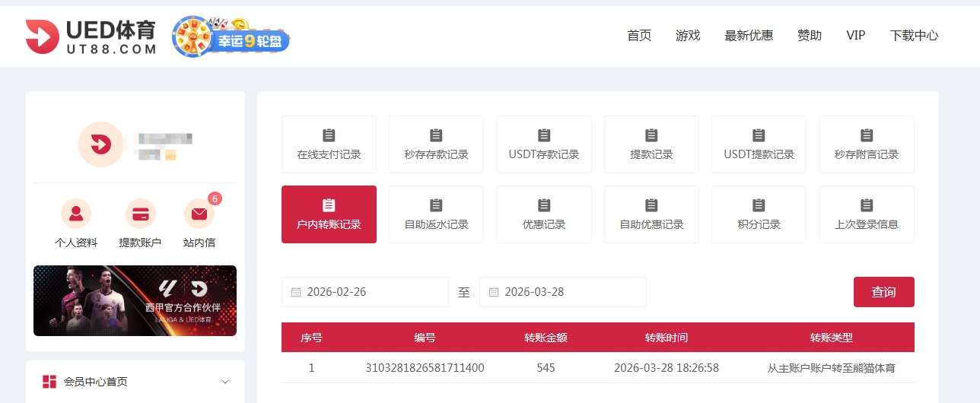Image resolution: width=980 pixels, height=403 pixels.
Task: Open 自助返水记录 tab
Action: pyautogui.click(x=436, y=214)
